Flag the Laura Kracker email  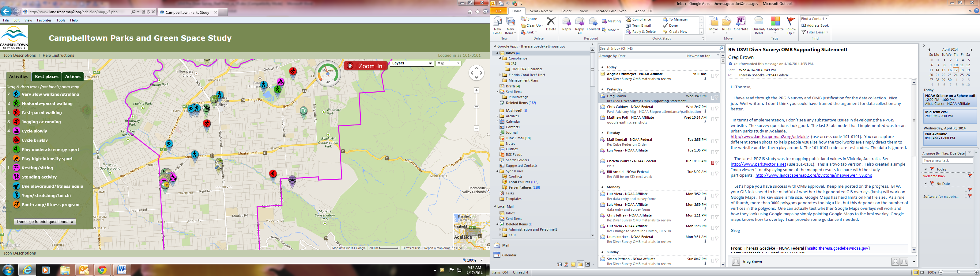coord(717,239)
